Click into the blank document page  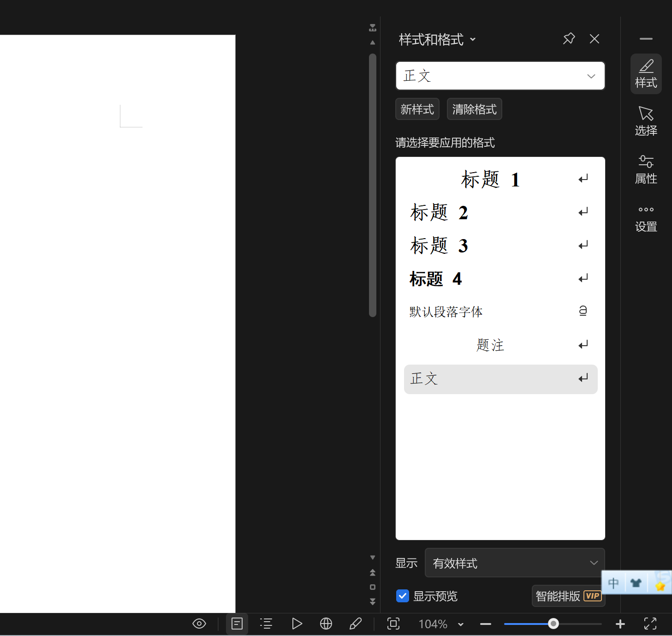click(118, 324)
